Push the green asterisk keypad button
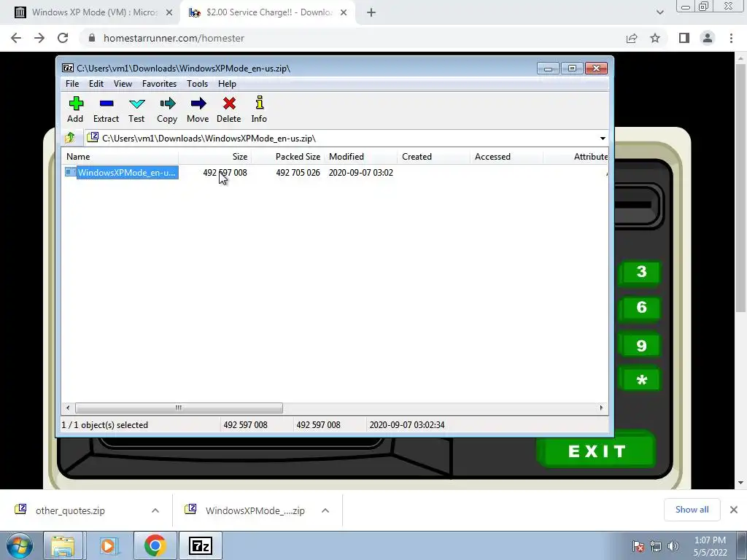 click(x=641, y=379)
